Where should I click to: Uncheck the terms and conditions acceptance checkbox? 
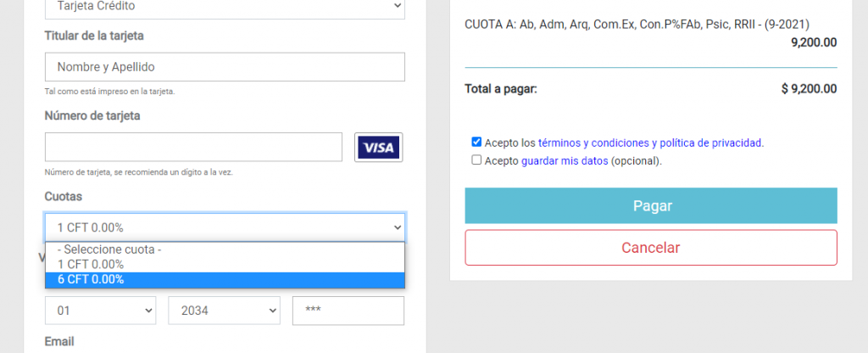[x=476, y=142]
